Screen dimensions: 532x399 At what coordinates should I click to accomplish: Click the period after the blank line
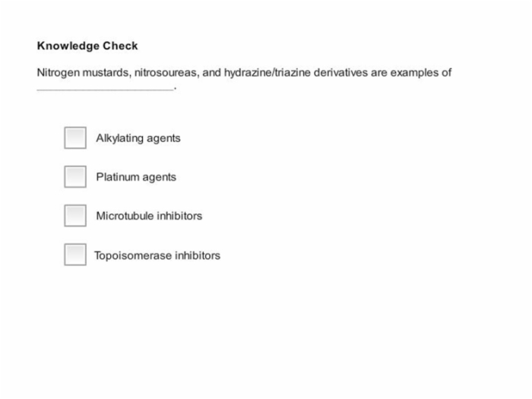(x=175, y=89)
